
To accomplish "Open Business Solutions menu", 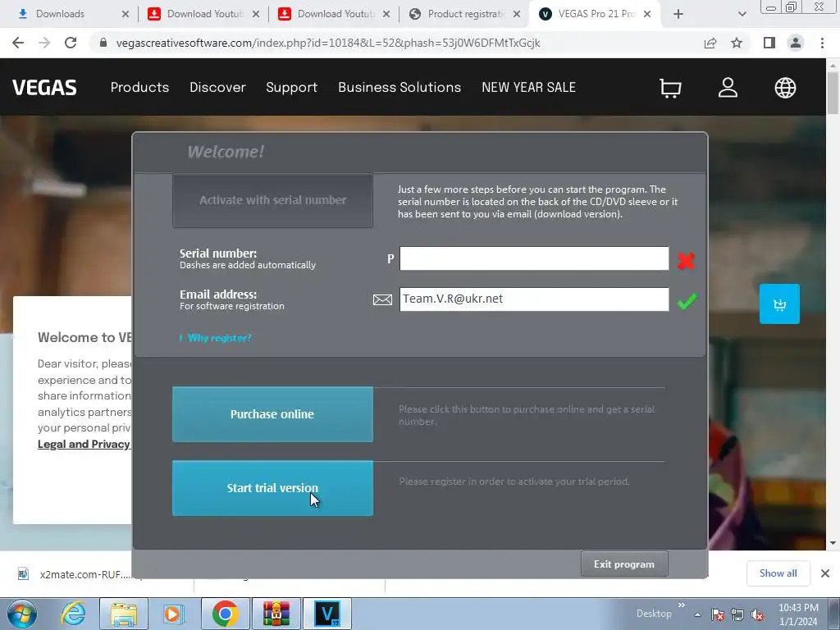I will (399, 87).
